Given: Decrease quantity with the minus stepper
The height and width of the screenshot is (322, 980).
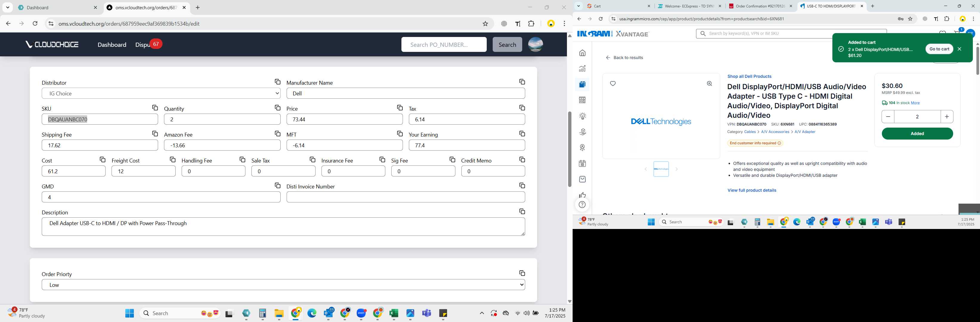Looking at the screenshot, I should point(888,116).
